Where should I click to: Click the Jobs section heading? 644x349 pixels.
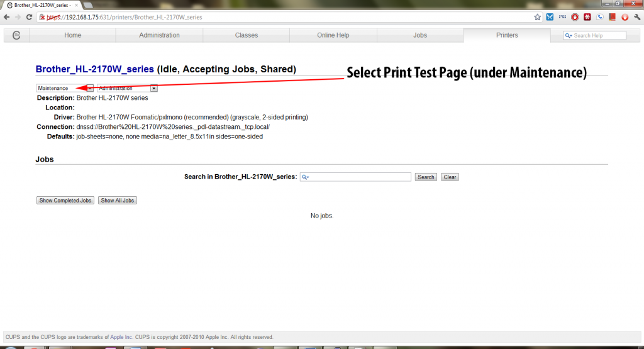click(x=45, y=159)
